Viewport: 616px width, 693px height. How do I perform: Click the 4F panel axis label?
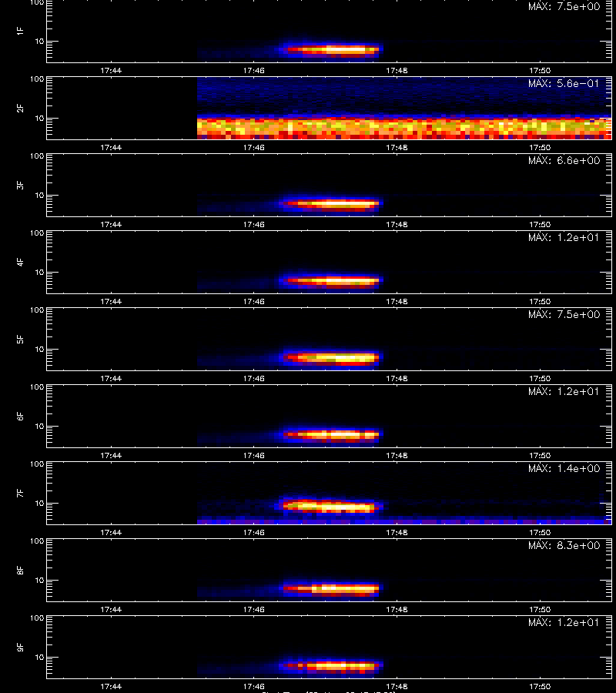click(20, 262)
